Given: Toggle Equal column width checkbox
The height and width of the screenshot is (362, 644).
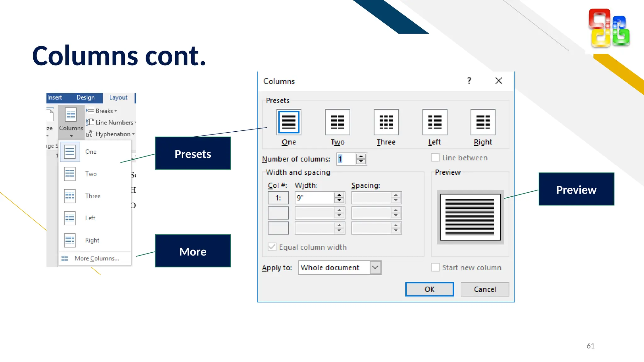Looking at the screenshot, I should click(272, 247).
